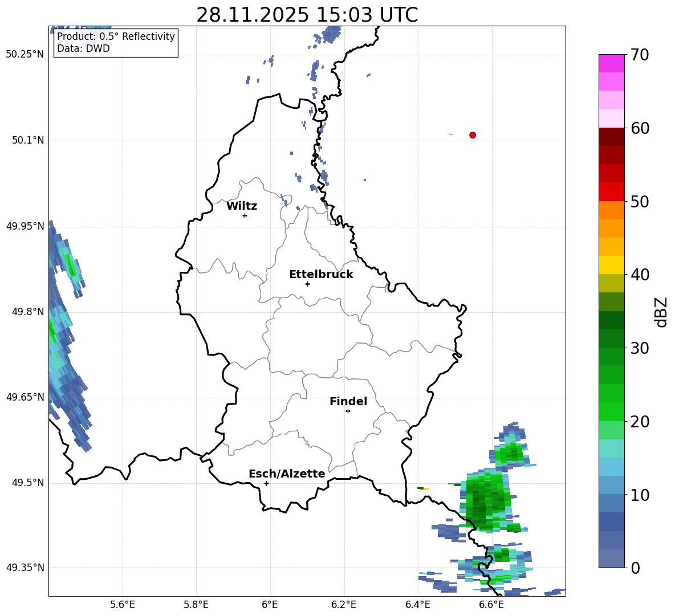Click the 50.25°N latitude label

(x=25, y=55)
